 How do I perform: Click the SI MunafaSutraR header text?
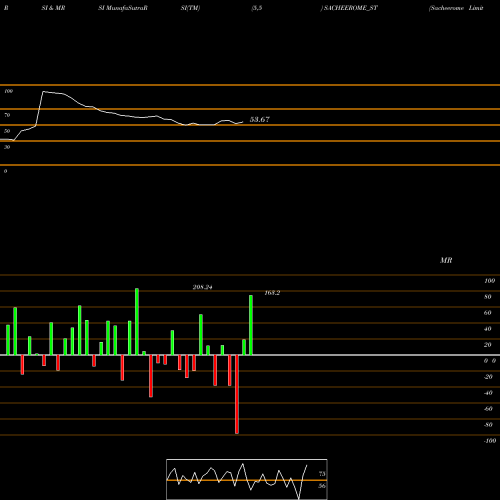coord(123,8)
